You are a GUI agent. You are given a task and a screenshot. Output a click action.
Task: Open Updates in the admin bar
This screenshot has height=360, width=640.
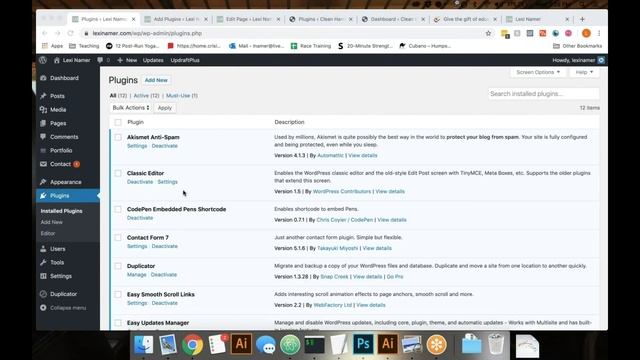coord(153,60)
